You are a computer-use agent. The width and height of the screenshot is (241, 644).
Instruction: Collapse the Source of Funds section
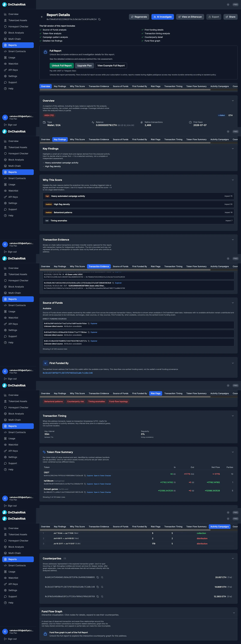pyautogui.click(x=233, y=303)
